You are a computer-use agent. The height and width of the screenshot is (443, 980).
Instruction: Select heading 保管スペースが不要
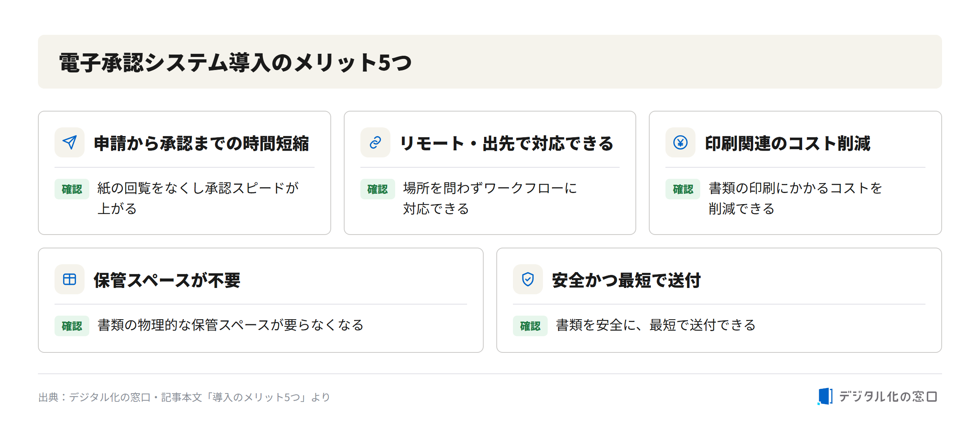[x=167, y=280]
